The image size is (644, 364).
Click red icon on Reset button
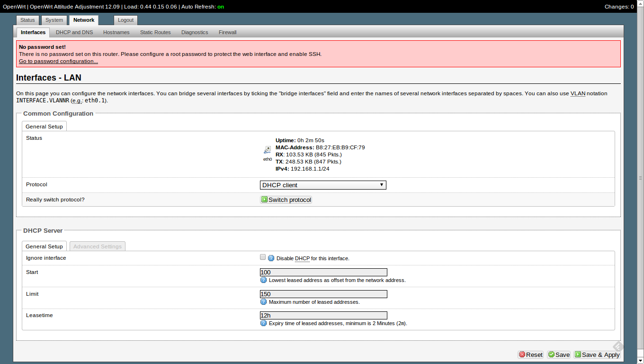pos(522,355)
